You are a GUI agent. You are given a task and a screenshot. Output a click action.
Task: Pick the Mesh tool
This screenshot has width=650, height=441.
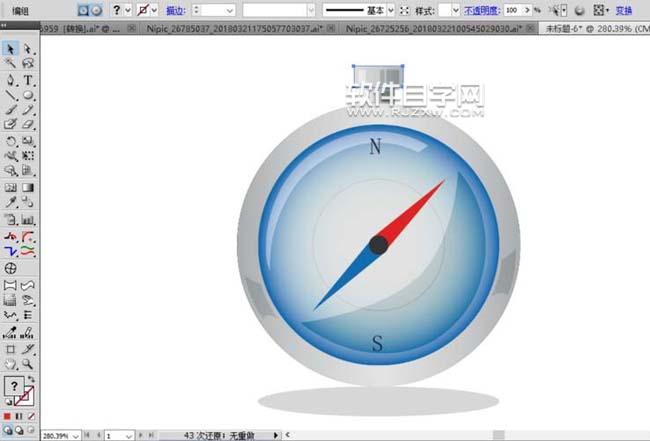click(10, 187)
